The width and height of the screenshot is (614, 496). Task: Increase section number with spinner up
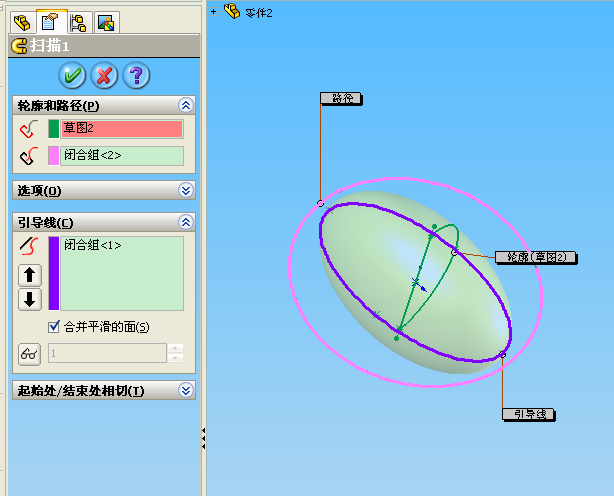tap(175, 348)
